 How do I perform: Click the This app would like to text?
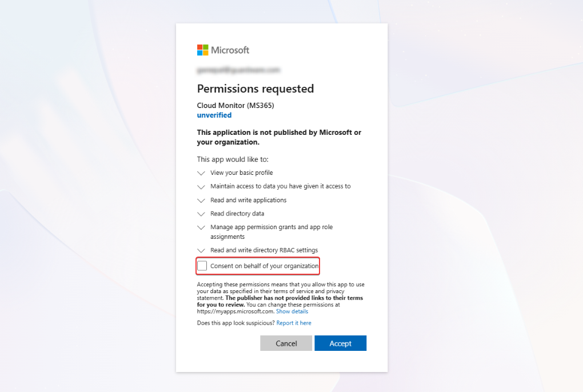(x=233, y=159)
